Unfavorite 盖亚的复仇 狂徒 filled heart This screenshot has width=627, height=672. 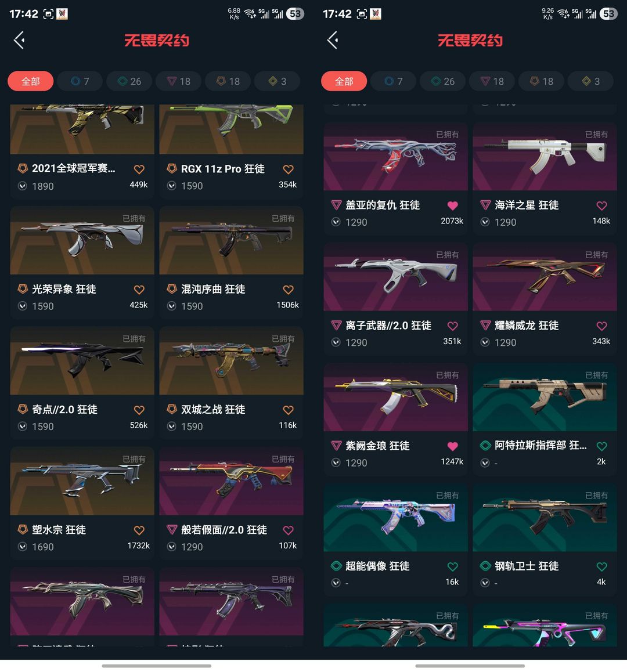(452, 205)
